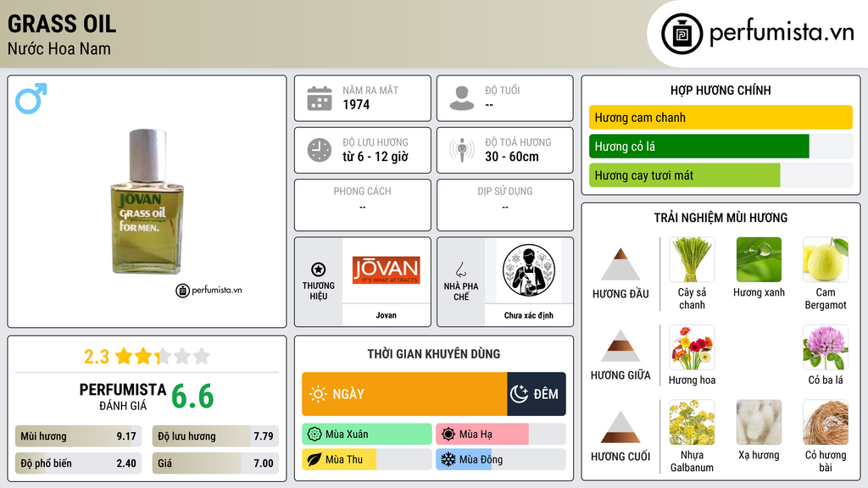Click the Mùa Xuân season bar
This screenshot has height=488, width=868.
tap(367, 434)
